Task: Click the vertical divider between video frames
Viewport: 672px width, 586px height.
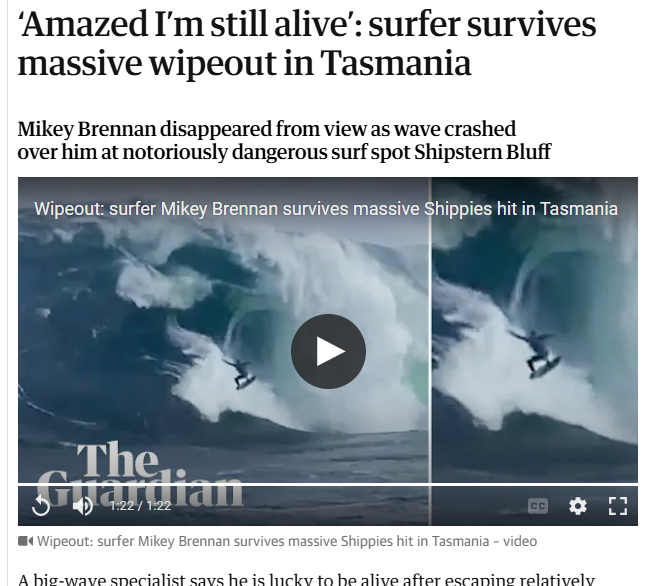Action: point(430,351)
